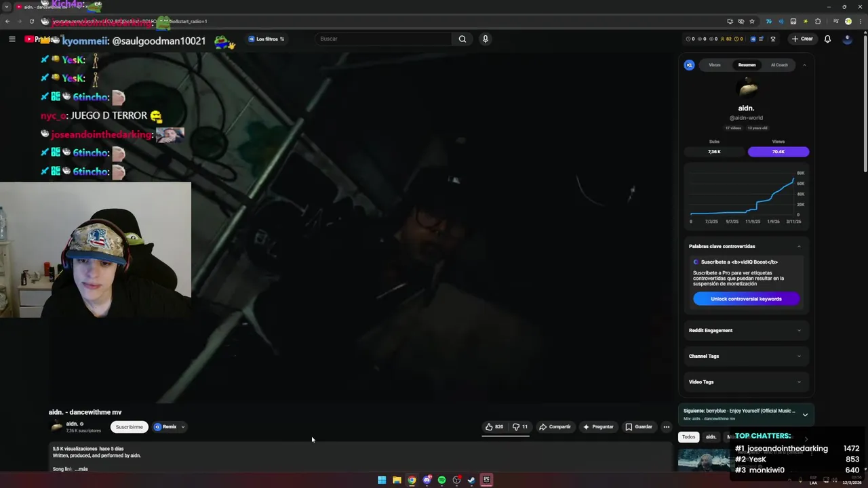The height and width of the screenshot is (488, 868).
Task: Select the aidn. filter chip
Action: pyautogui.click(x=711, y=437)
